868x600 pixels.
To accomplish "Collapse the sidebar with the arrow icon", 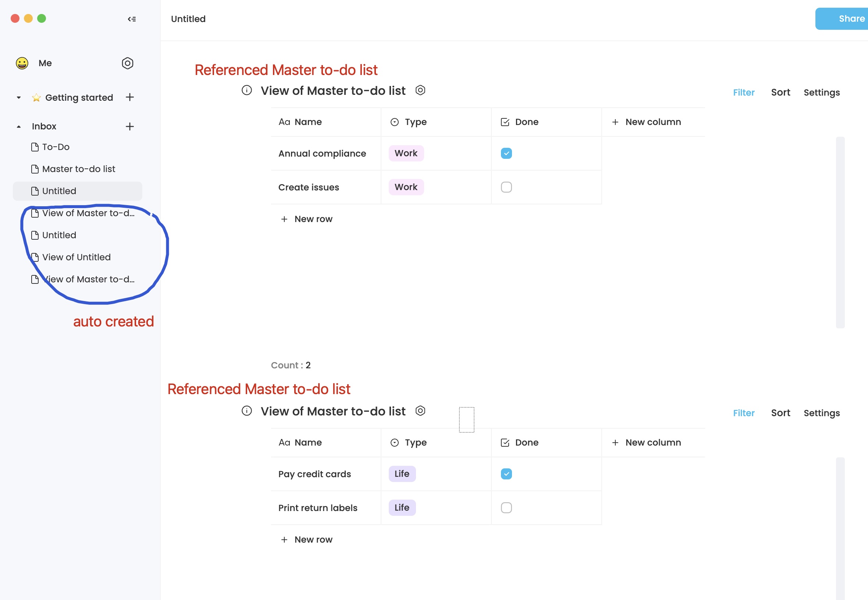I will [132, 19].
